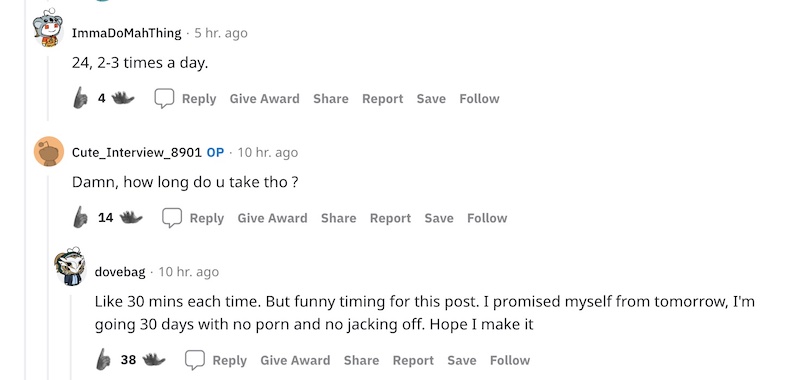Report dovebag's comment
Viewport: 800px width, 380px height.
413,360
